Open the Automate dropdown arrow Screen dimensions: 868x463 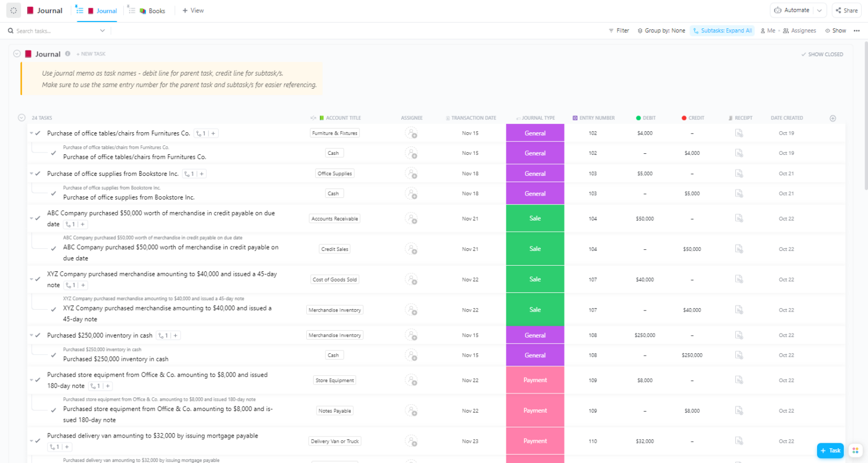pyautogui.click(x=819, y=10)
